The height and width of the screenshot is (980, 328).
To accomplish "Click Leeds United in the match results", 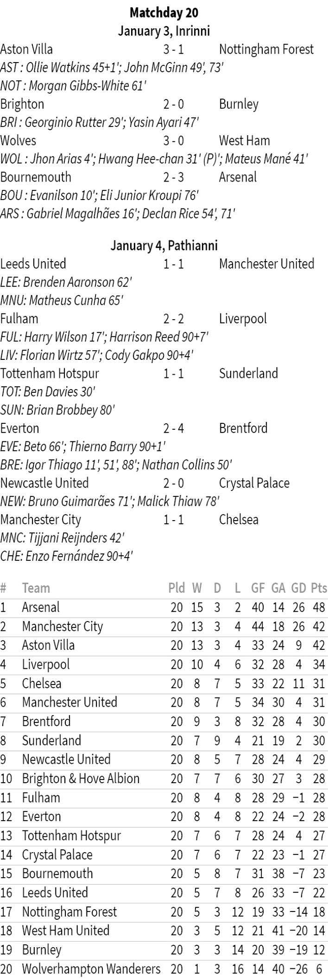I will pos(33,264).
